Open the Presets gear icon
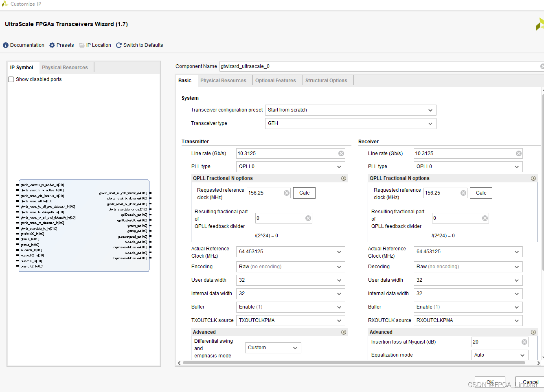This screenshot has height=392, width=544. (x=52, y=45)
